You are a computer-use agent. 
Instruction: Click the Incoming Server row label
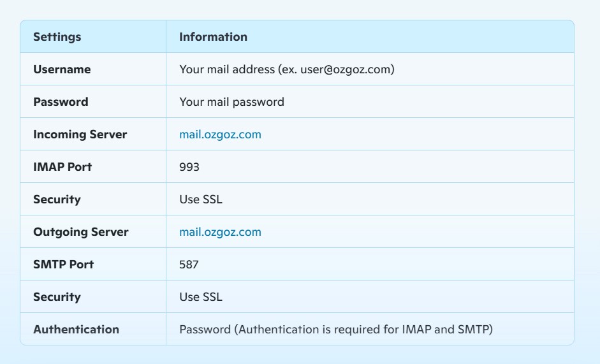point(80,135)
